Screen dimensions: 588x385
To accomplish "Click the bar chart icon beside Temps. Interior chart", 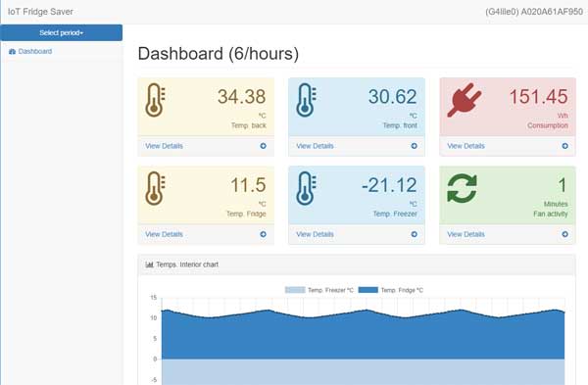I will [149, 265].
